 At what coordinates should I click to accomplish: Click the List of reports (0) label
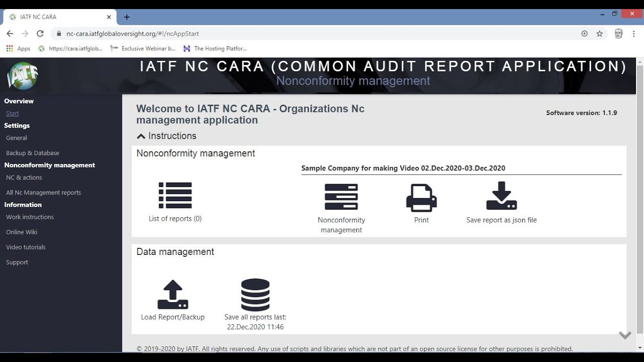(175, 219)
